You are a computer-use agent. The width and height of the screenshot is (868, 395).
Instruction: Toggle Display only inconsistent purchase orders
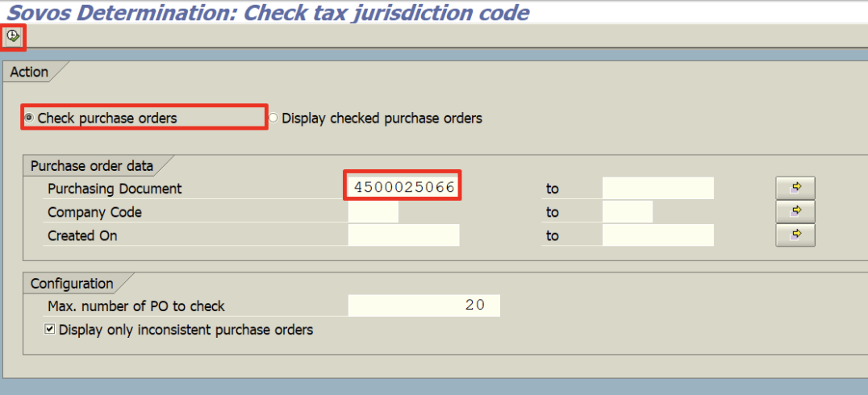tap(51, 330)
